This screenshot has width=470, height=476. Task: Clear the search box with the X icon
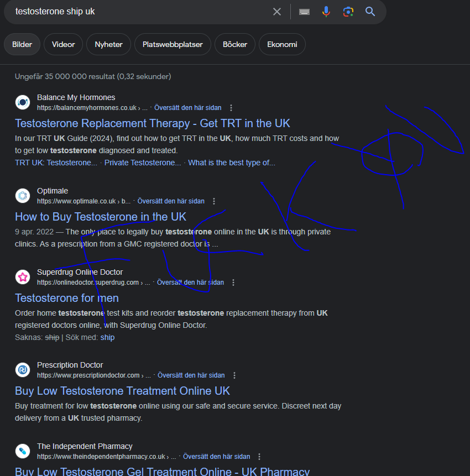(x=276, y=12)
